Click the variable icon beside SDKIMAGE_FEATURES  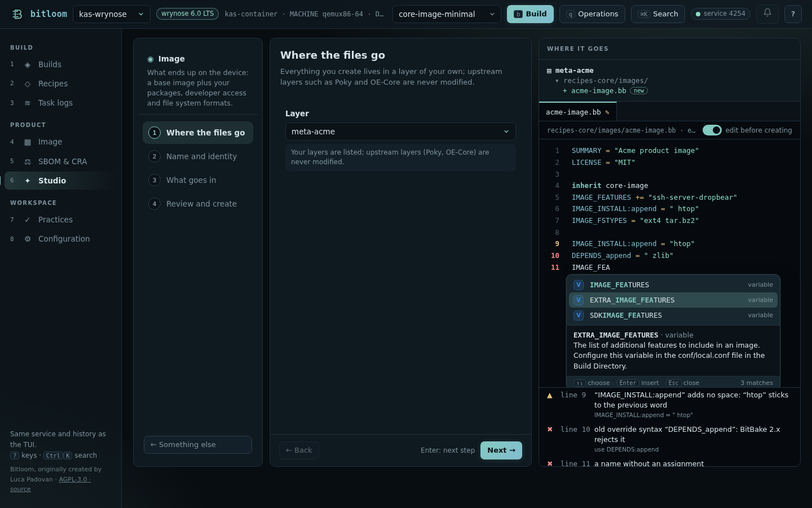coord(579,316)
